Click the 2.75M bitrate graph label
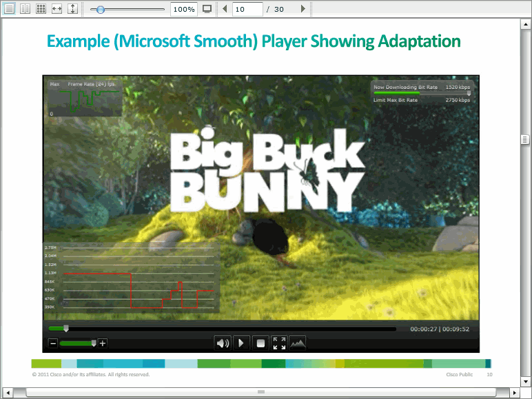Viewport: 532px width, 399px height. [50, 247]
